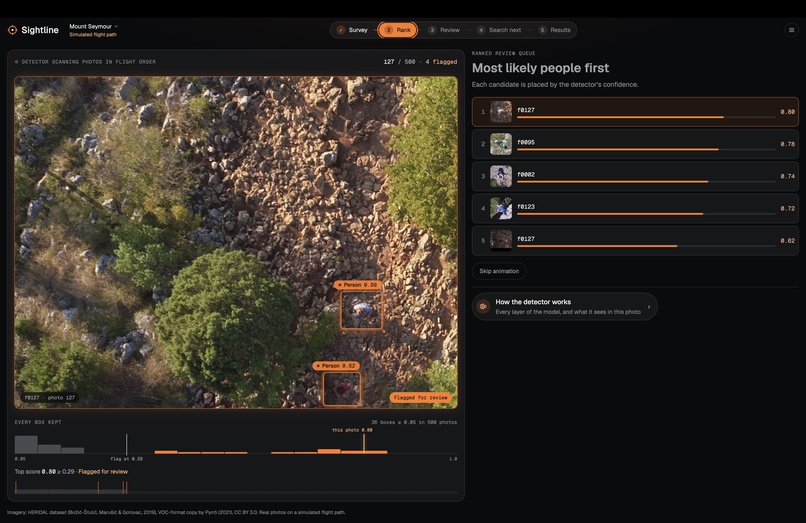Click the 0.78 score on the f0095 row
The image size is (806, 523).
pyautogui.click(x=787, y=144)
